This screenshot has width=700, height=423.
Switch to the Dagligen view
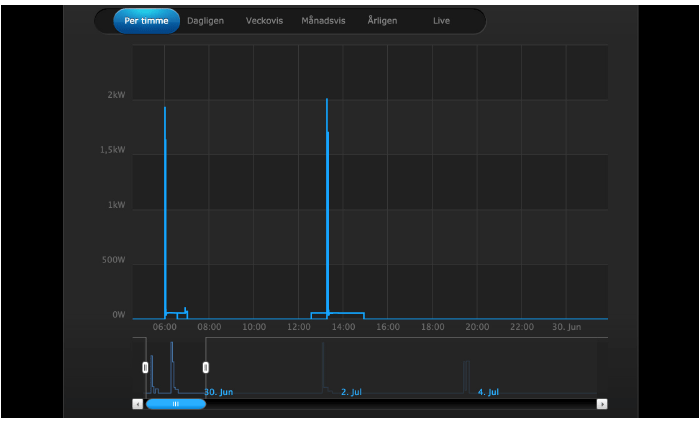click(205, 21)
